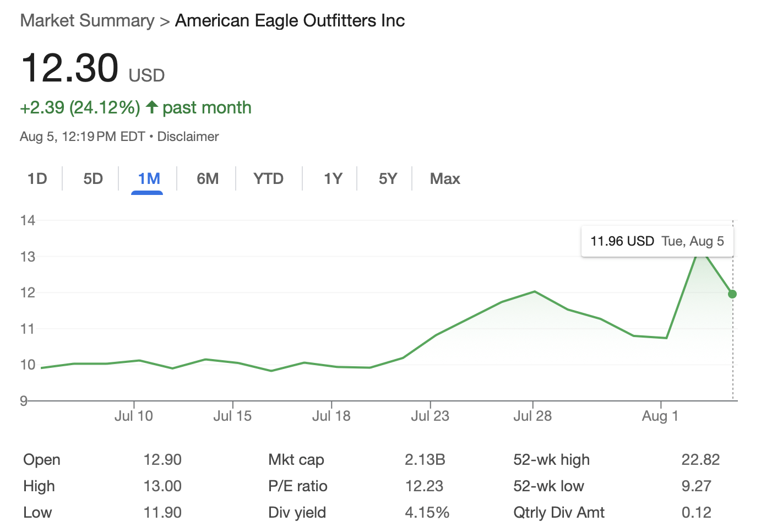Open the Disclaimer link

(x=188, y=136)
